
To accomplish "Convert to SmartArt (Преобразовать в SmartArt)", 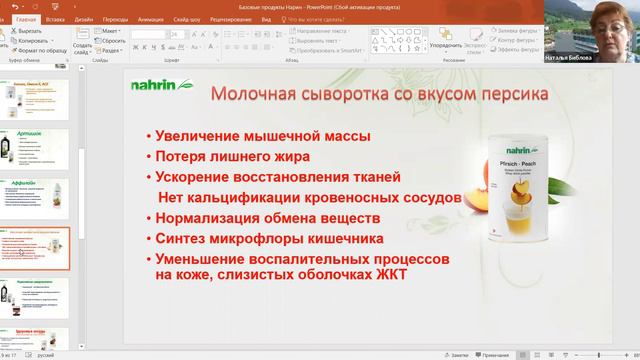I will point(327,51).
